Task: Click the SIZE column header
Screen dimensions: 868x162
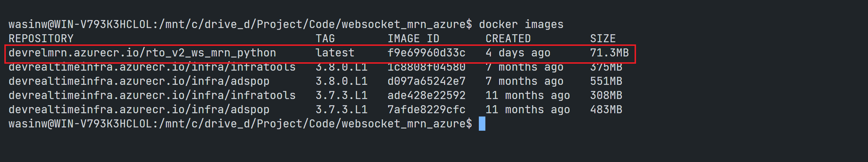Action: click(x=603, y=39)
